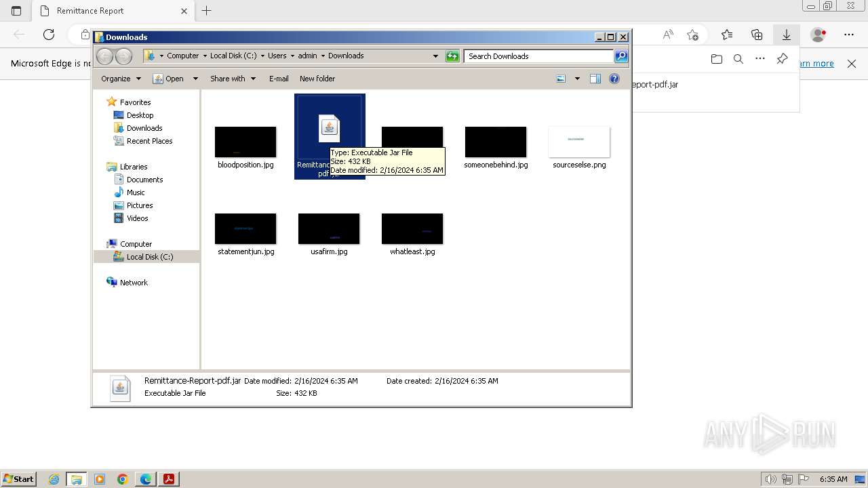The image size is (868, 488).
Task: Open Documents library
Action: 144,180
